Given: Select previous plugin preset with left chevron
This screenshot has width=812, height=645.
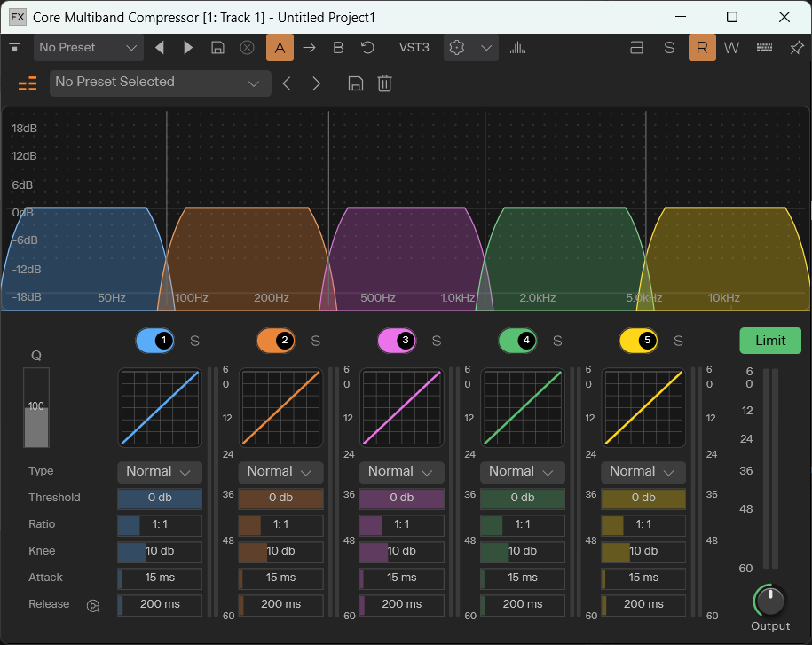Looking at the screenshot, I should click(x=287, y=83).
